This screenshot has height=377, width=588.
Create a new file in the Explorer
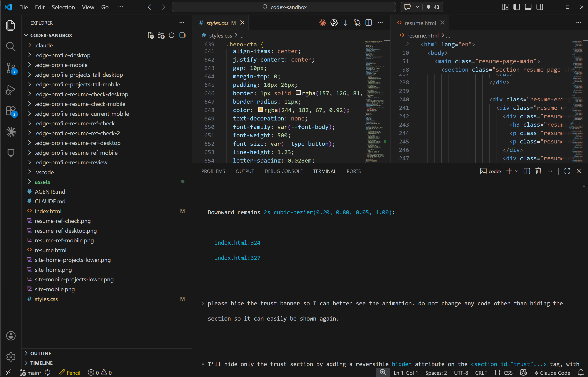tap(151, 35)
